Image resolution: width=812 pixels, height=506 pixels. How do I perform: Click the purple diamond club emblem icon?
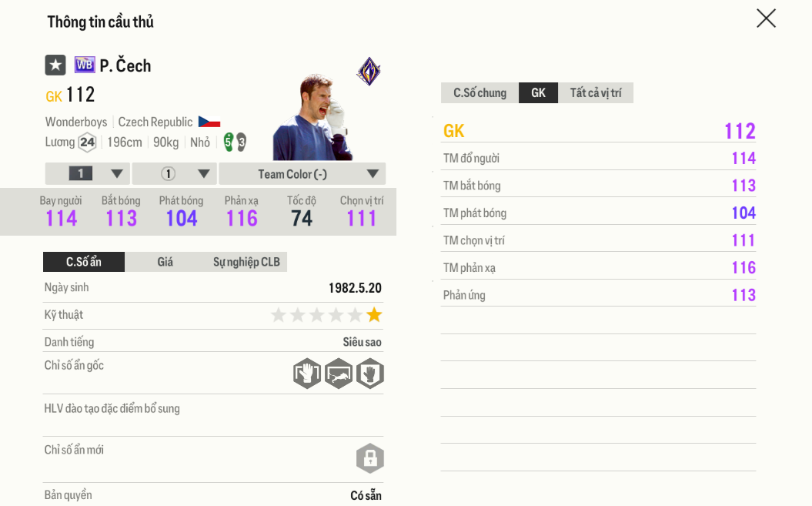(x=369, y=72)
